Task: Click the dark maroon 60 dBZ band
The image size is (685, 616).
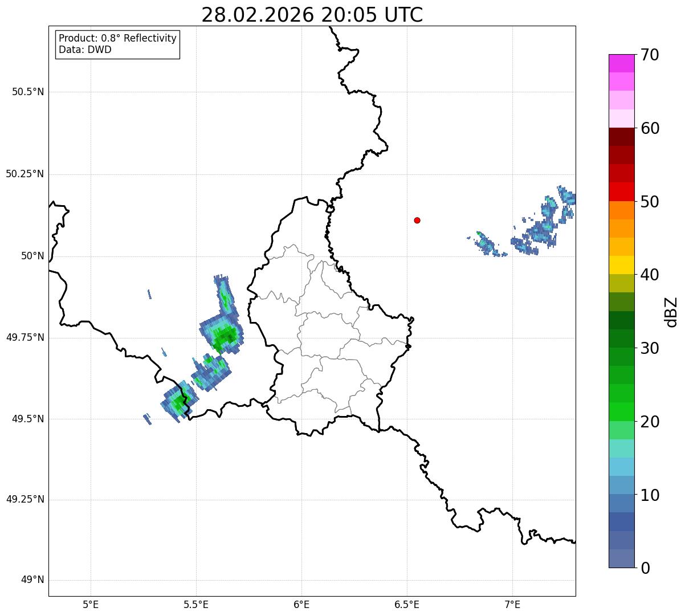Action: click(x=622, y=137)
